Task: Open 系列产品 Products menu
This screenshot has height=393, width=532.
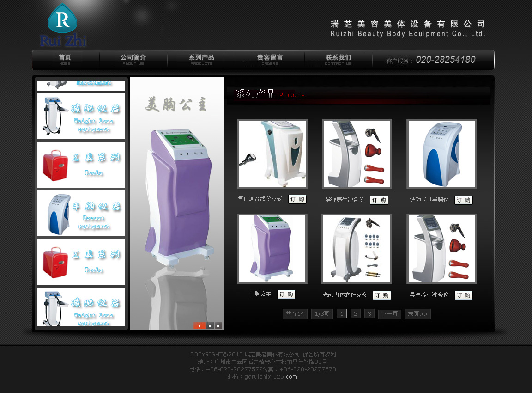Action: pos(201,60)
